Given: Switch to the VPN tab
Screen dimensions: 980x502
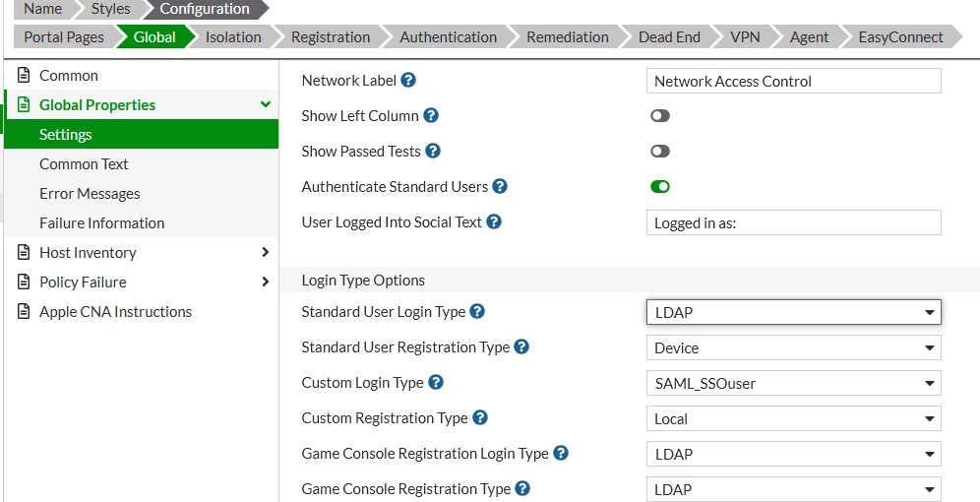Looking at the screenshot, I should click(745, 36).
